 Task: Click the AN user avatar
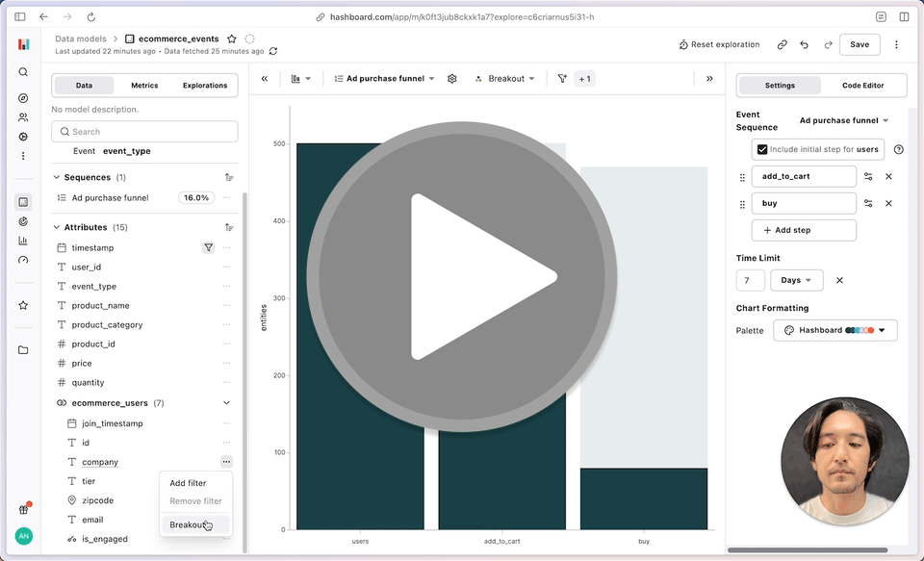23,536
